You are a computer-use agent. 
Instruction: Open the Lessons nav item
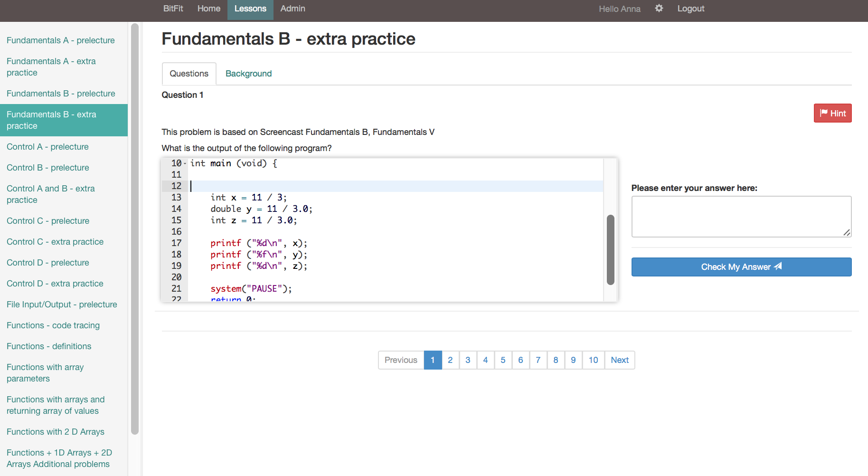[250, 9]
